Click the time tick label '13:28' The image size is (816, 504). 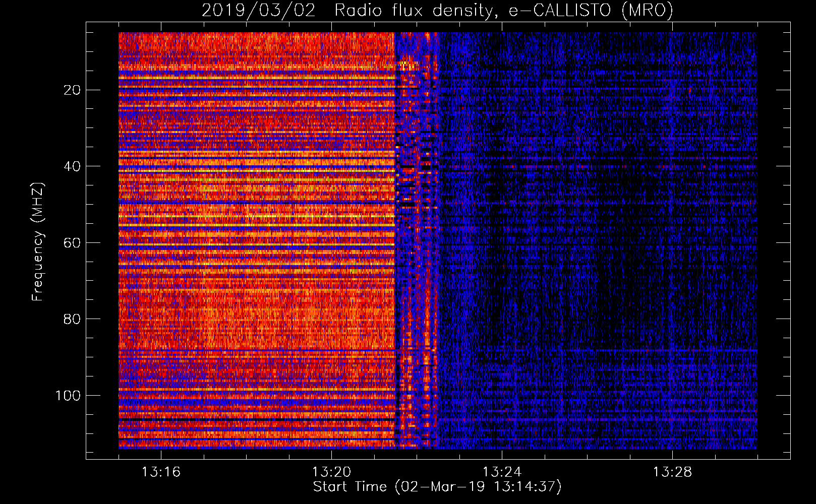click(672, 472)
